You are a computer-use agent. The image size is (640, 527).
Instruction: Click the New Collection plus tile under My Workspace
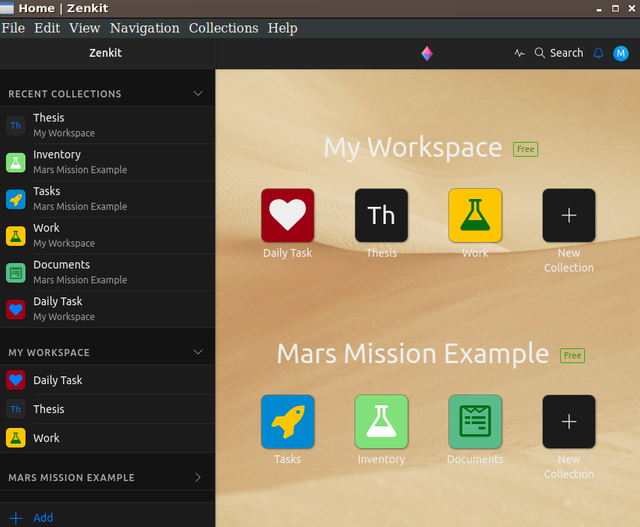569,215
